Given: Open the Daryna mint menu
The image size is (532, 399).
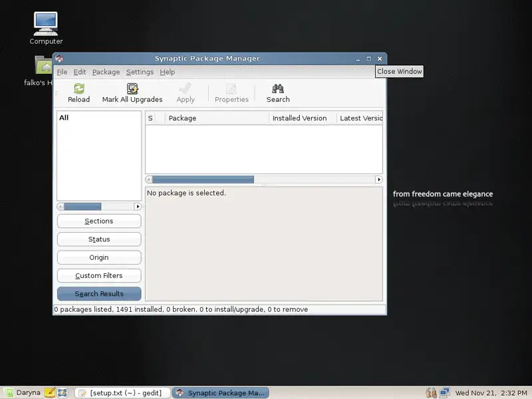Looking at the screenshot, I should [22, 392].
